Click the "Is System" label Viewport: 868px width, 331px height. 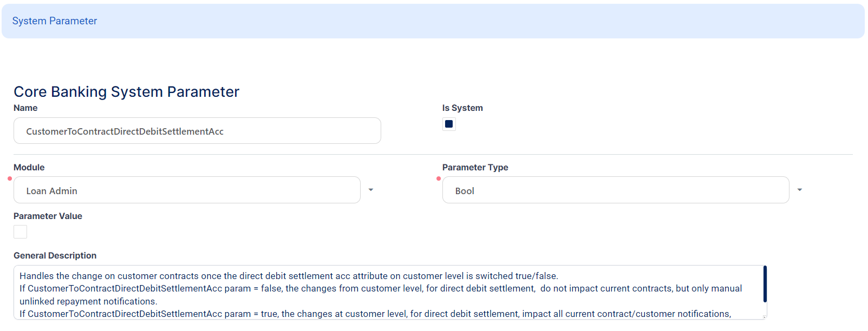(x=462, y=108)
